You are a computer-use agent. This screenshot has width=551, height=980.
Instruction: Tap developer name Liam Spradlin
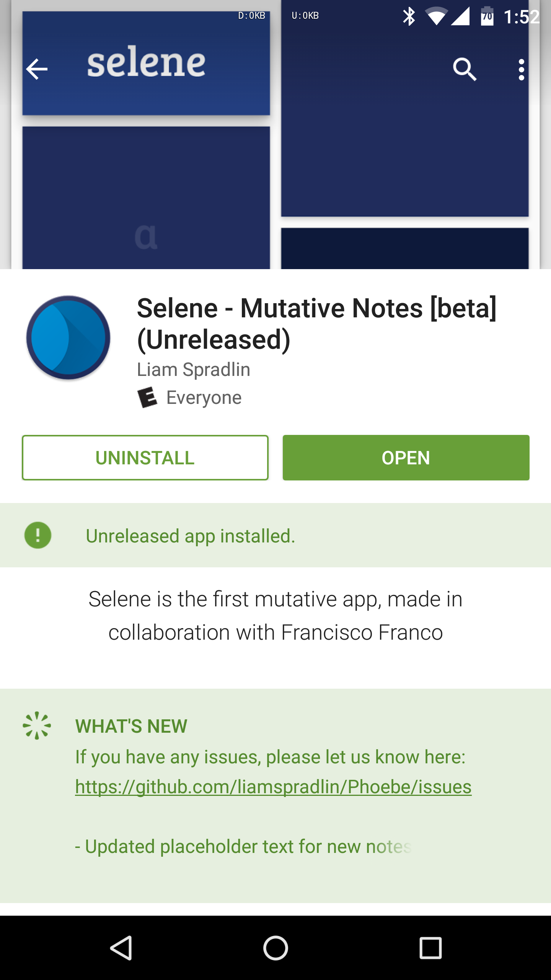pos(194,370)
